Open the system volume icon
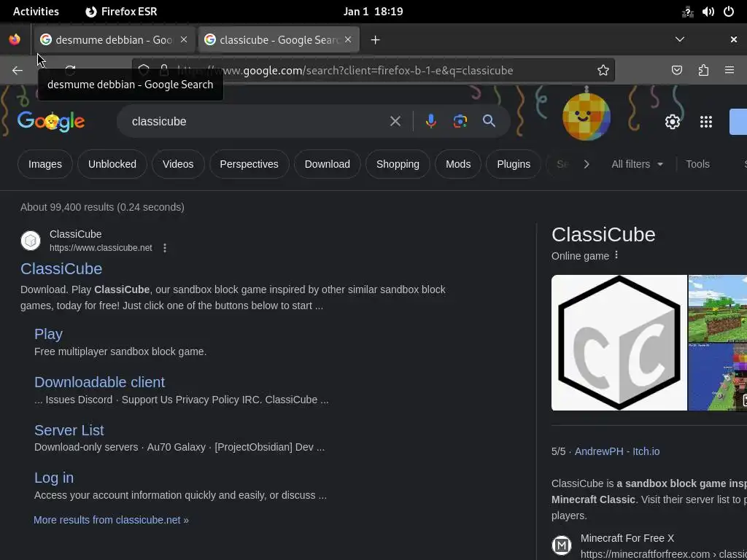The height and width of the screenshot is (560, 747). tap(708, 12)
